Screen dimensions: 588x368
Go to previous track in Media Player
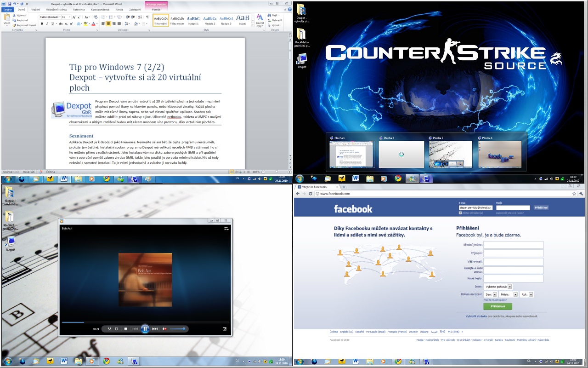[x=135, y=329]
